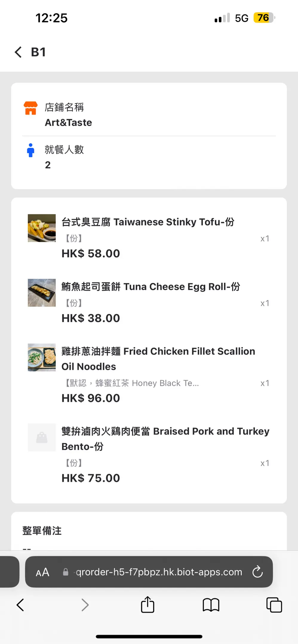
Task: Tap the address bar URL field
Action: [x=159, y=572]
